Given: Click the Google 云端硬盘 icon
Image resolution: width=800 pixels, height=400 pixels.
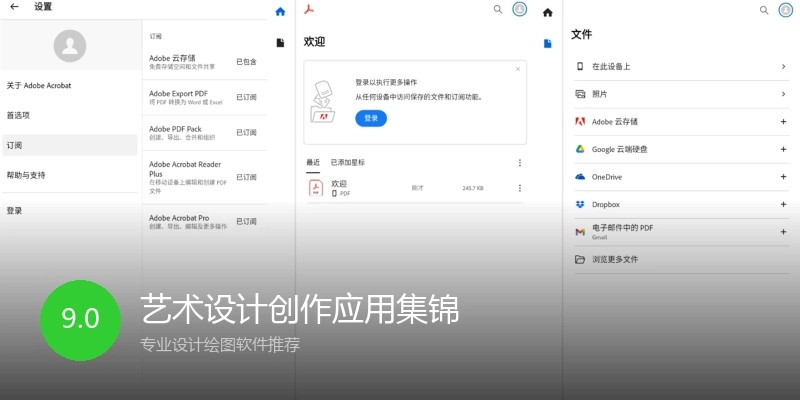Looking at the screenshot, I should (580, 149).
